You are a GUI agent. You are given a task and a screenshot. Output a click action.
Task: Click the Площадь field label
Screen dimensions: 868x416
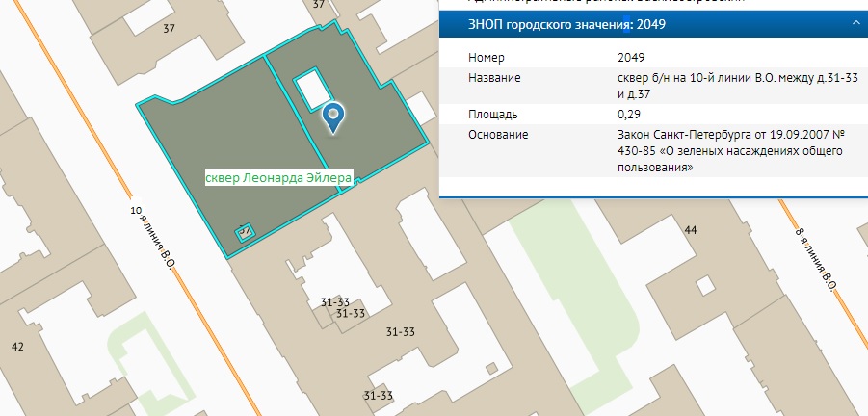493,114
